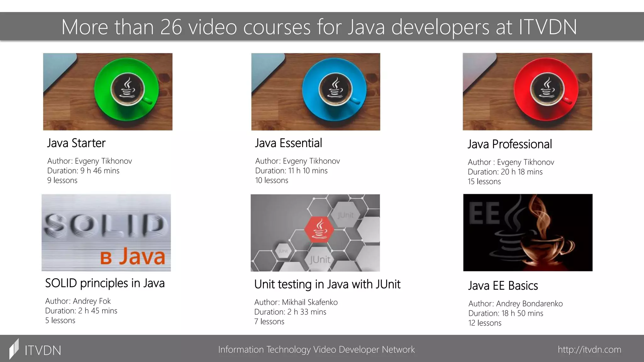Click Java Essential's 'Author: Evgeny Tikhonov' line
This screenshot has height=362, width=644.
(297, 161)
